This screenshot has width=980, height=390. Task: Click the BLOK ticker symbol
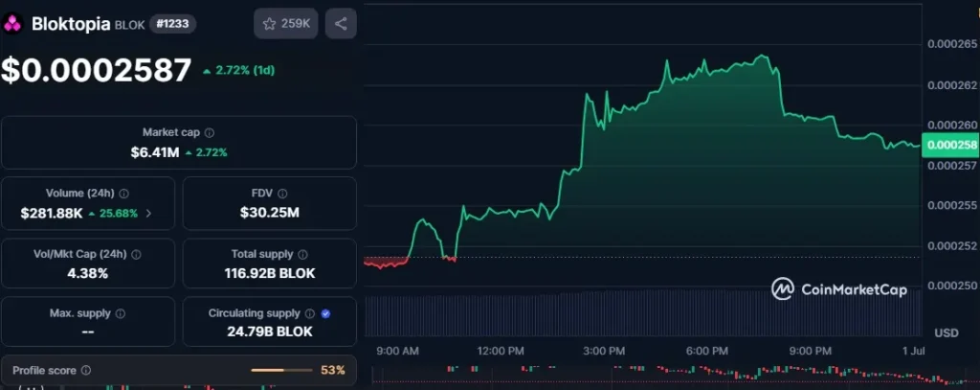130,25
